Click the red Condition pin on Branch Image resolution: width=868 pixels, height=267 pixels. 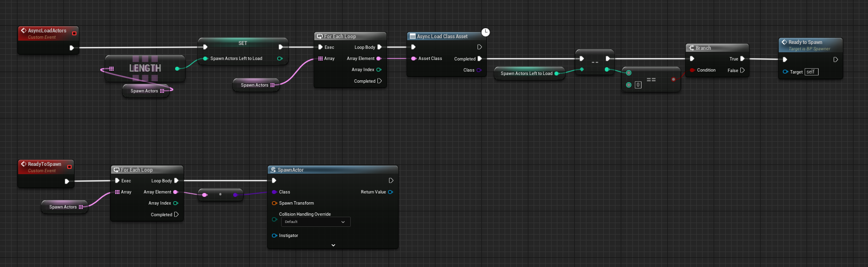[x=692, y=70]
